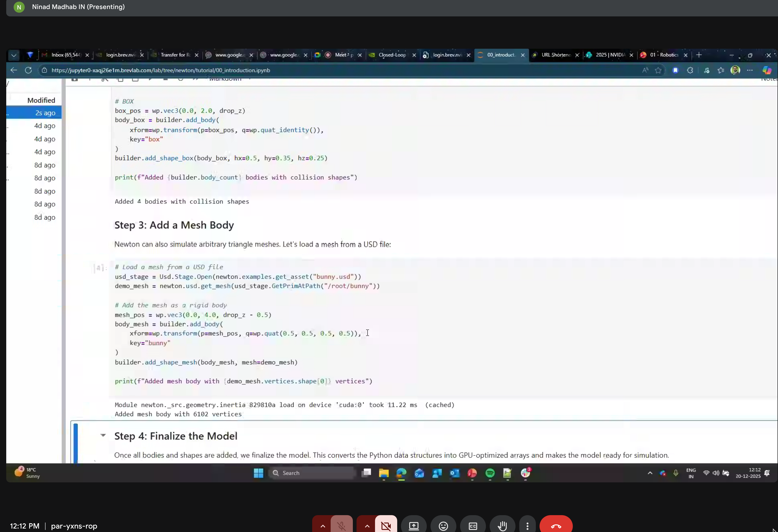Toggle the muted microphone button
Screen dimensions: 778x532
342,526
